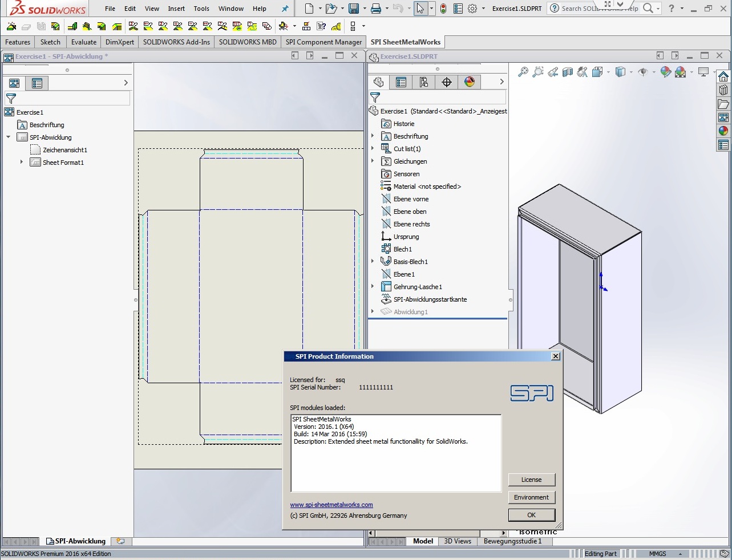Image resolution: width=732 pixels, height=560 pixels.
Task: Open the File menu
Action: pyautogui.click(x=110, y=9)
